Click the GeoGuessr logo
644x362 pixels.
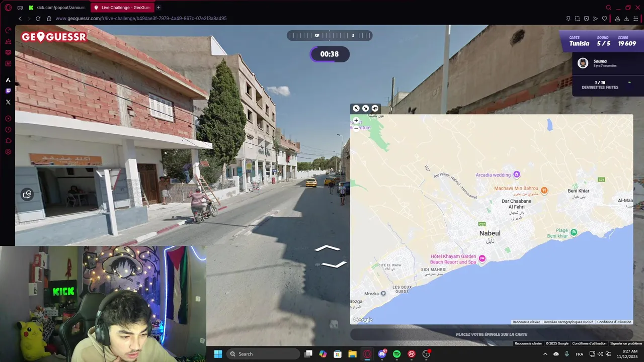point(54,37)
